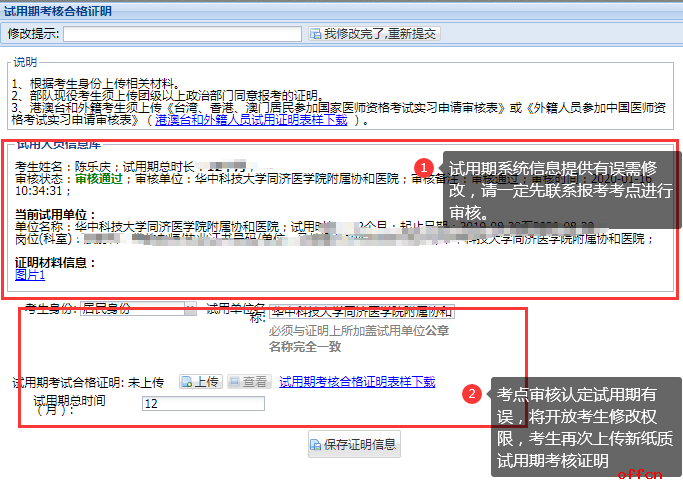This screenshot has height=486, width=683.
Task: Click the upload icon beside 上传
Action: (x=187, y=382)
